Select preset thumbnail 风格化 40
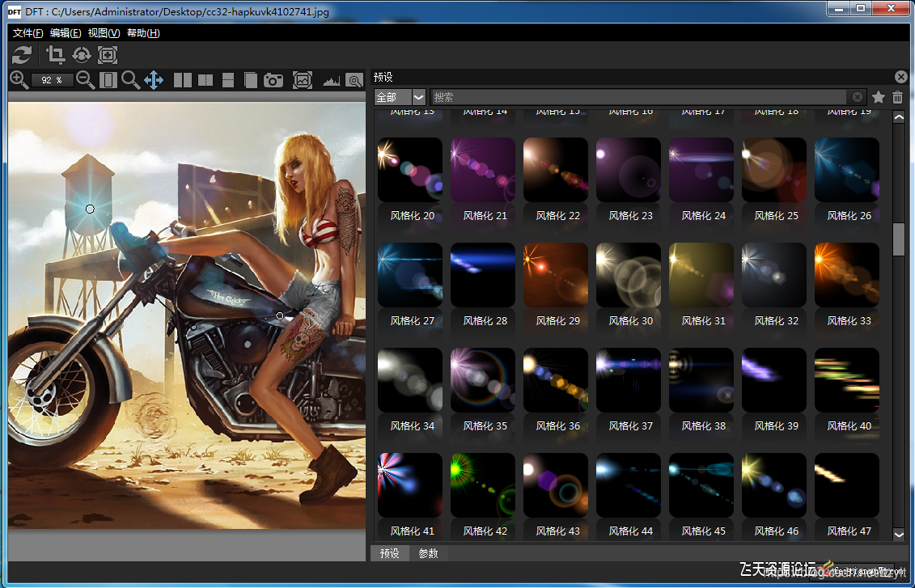Screen dimensions: 915x588 [847, 380]
